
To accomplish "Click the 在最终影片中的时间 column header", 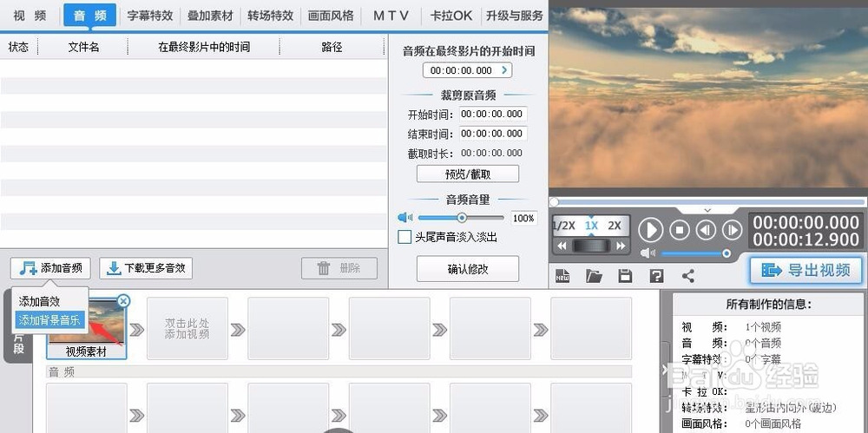I will click(204, 47).
